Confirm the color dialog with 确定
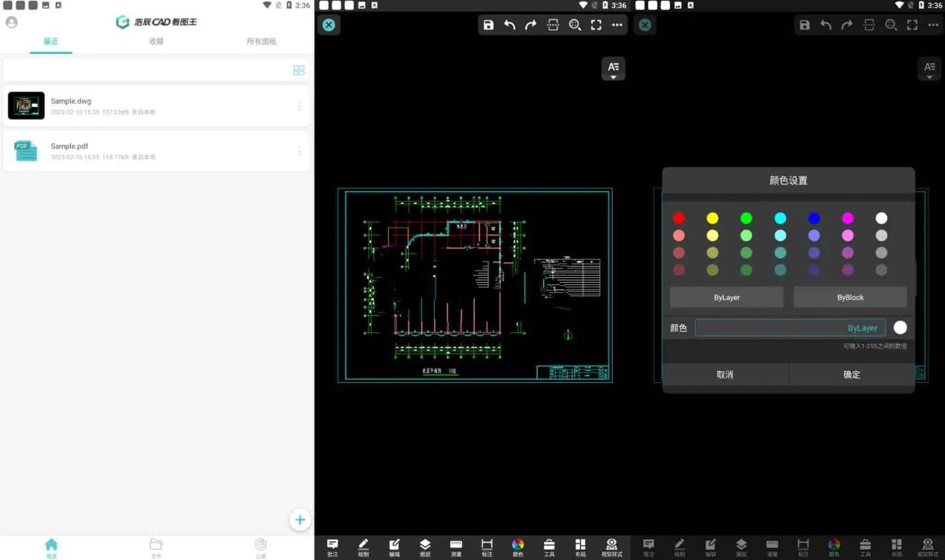This screenshot has width=945, height=560. point(851,375)
